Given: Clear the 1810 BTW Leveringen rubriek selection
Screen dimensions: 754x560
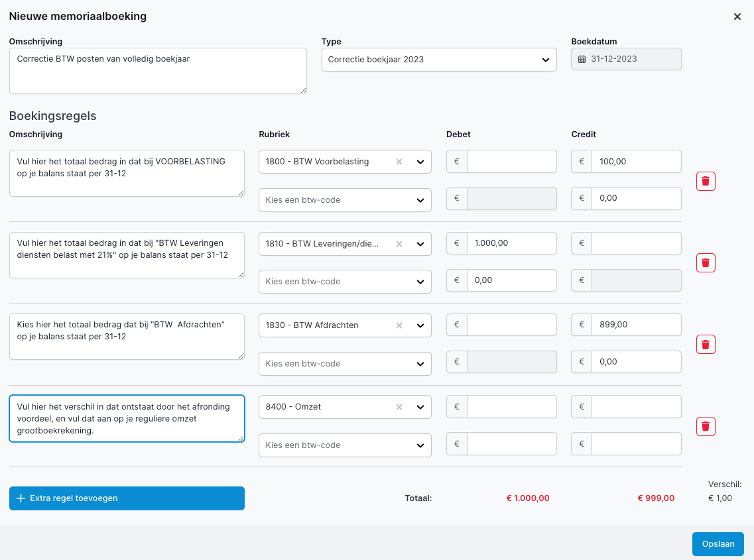Looking at the screenshot, I should [399, 244].
